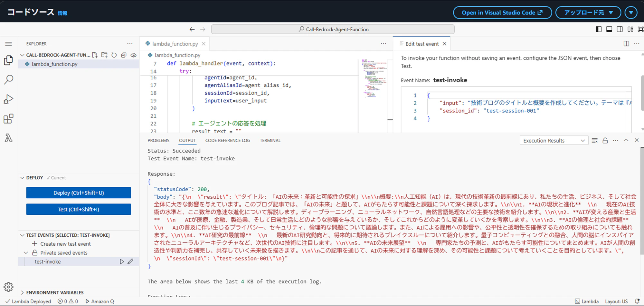Click the Test (Ctrl+Shift+I) button
This screenshot has width=644, height=306.
pyautogui.click(x=79, y=209)
